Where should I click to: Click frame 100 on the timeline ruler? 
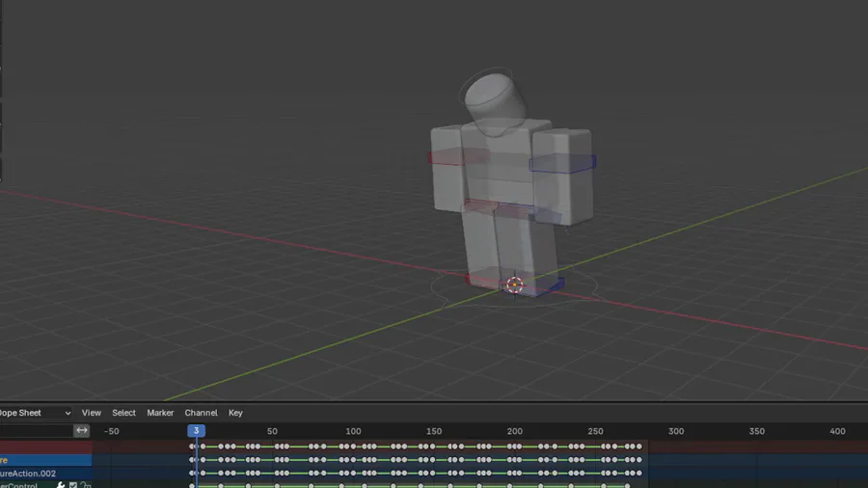pyautogui.click(x=353, y=431)
